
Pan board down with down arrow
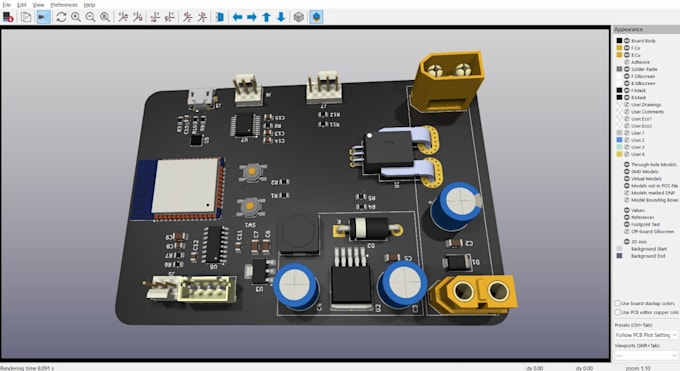(x=281, y=17)
